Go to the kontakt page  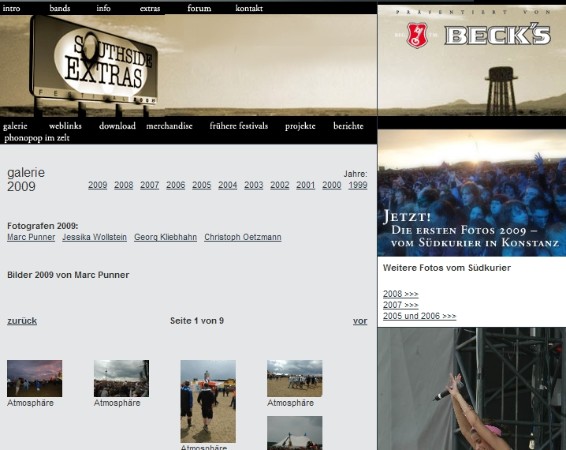click(249, 8)
